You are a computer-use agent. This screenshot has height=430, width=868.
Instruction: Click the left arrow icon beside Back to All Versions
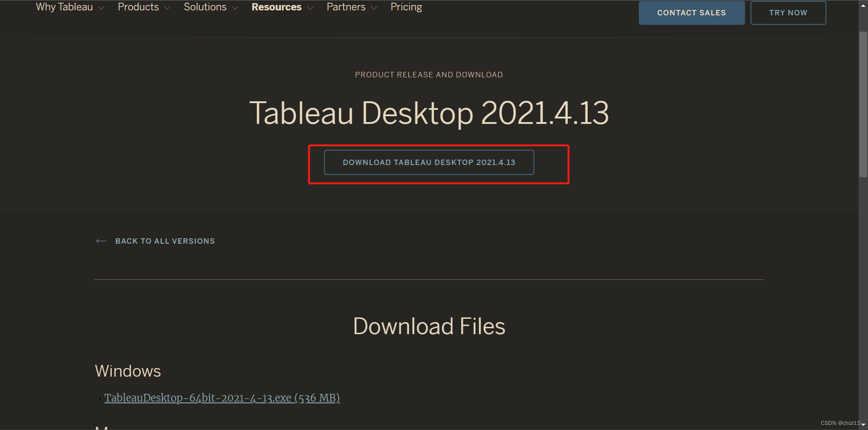tap(101, 241)
